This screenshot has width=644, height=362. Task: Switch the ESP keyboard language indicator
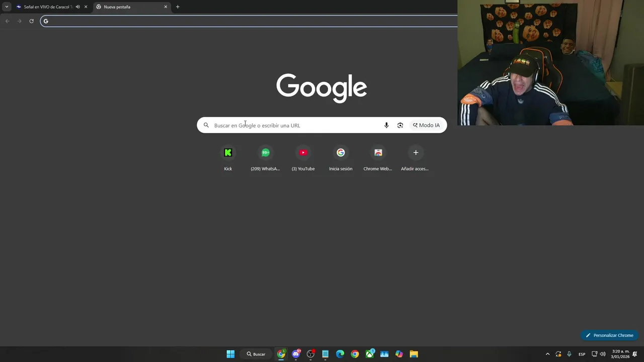click(x=582, y=354)
